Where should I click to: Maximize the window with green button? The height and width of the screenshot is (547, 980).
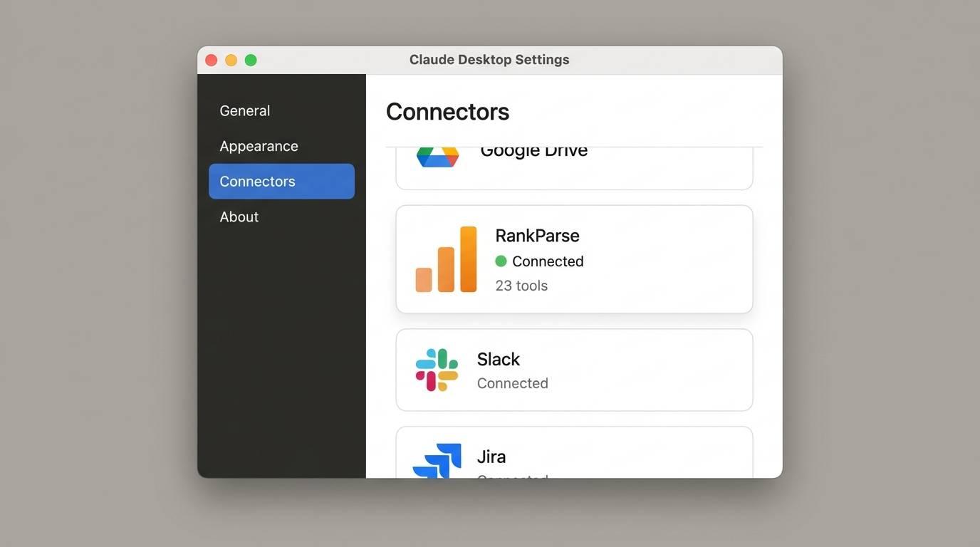(x=251, y=60)
